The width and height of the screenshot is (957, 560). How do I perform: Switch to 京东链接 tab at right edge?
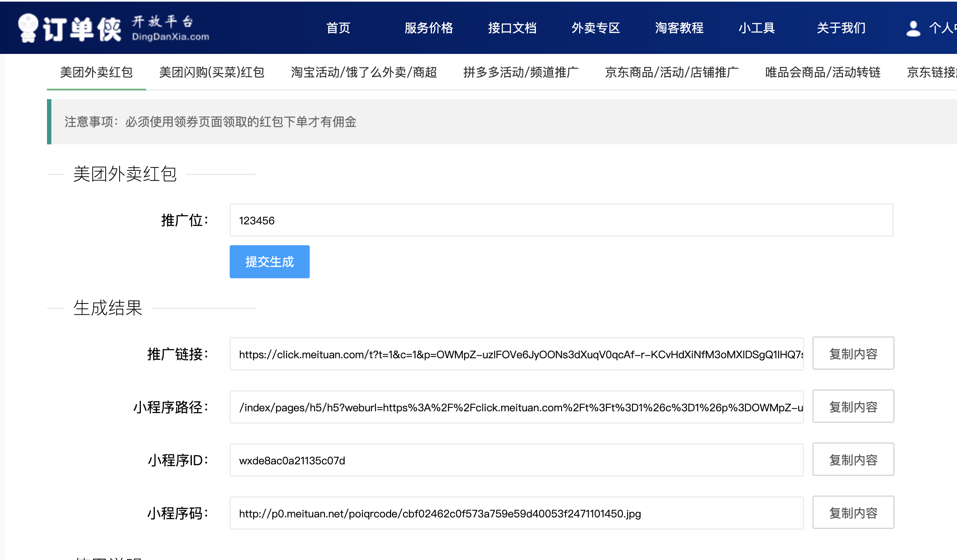[x=931, y=72]
